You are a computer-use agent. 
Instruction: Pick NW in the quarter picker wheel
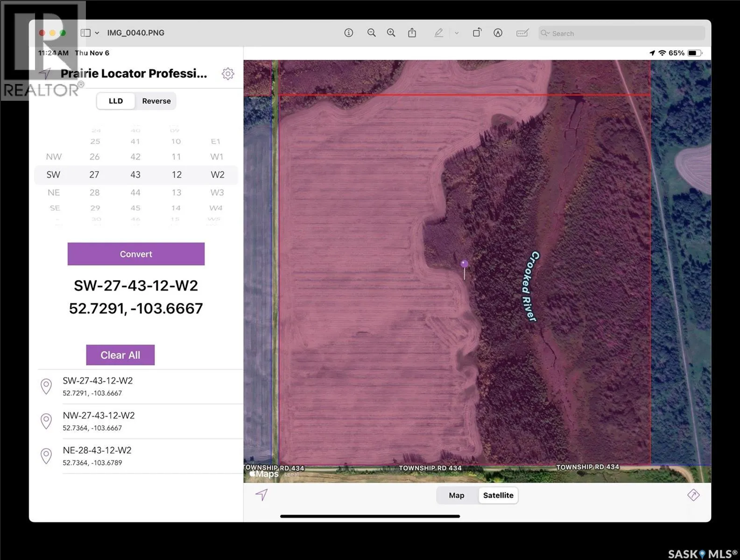coord(54,157)
